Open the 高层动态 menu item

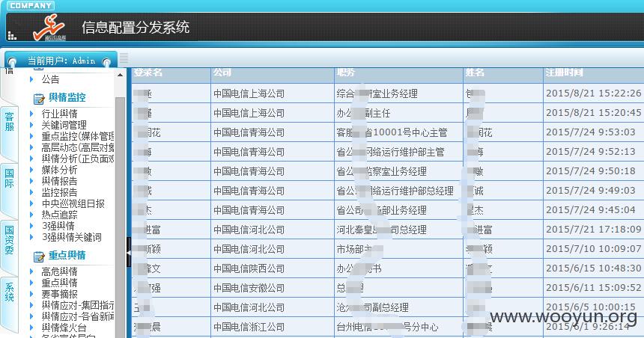[78, 147]
